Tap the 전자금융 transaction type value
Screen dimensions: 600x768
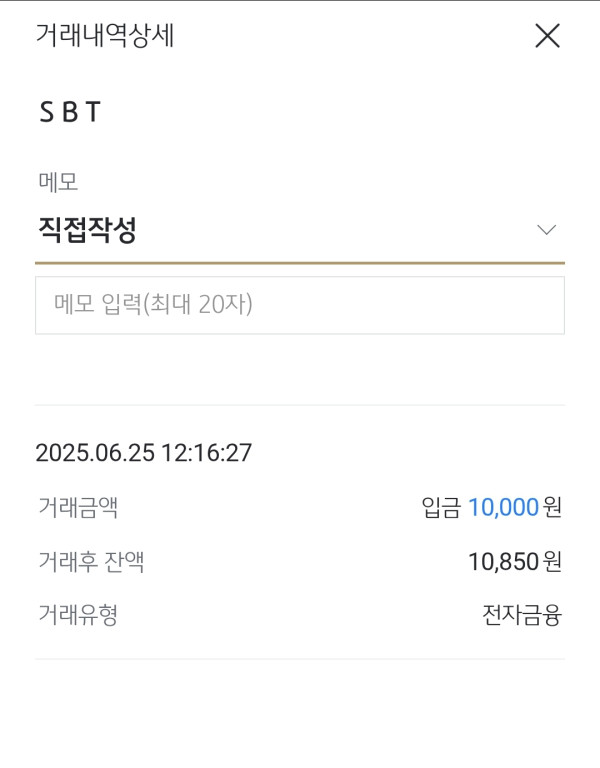click(521, 615)
